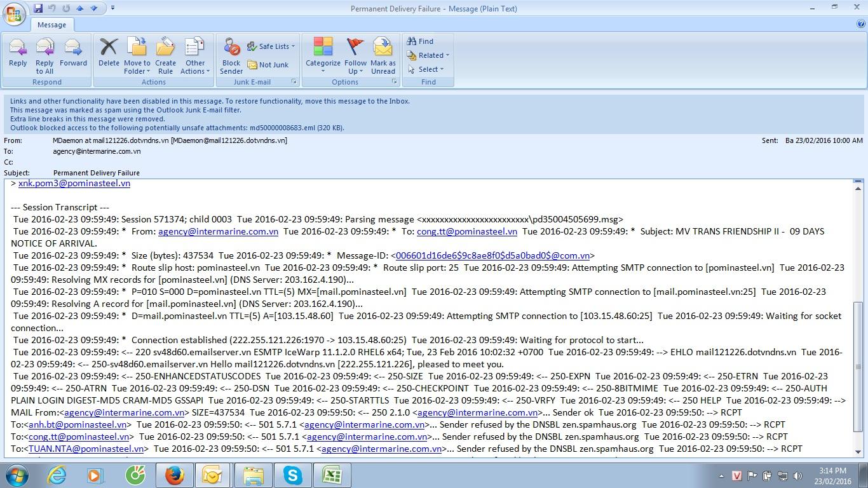Click the red V antivirus tray icon
The width and height of the screenshot is (868, 488).
737,476
